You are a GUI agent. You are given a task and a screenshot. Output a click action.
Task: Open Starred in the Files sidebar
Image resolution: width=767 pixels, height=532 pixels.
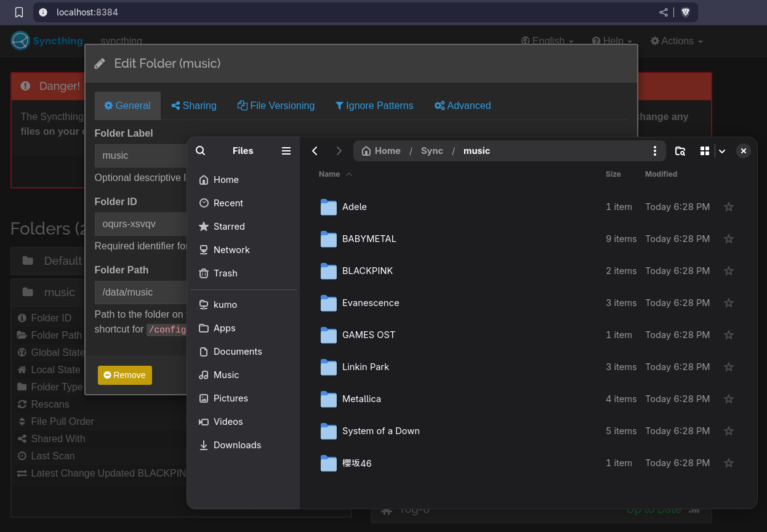[244, 227]
